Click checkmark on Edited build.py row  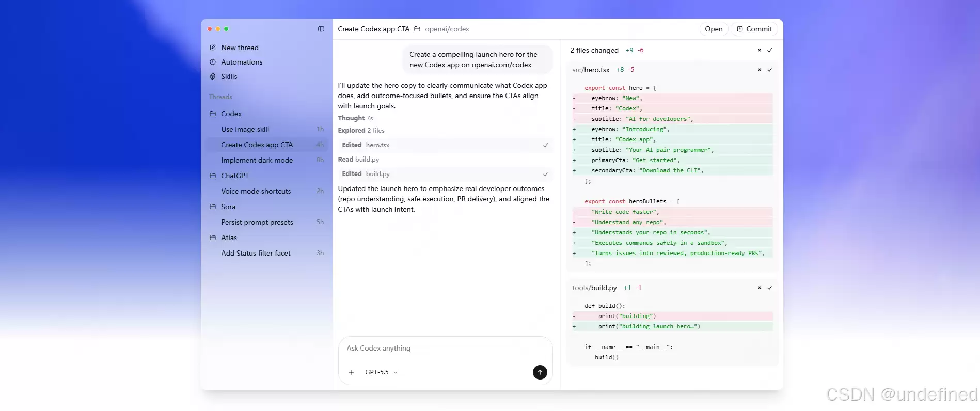pyautogui.click(x=545, y=174)
